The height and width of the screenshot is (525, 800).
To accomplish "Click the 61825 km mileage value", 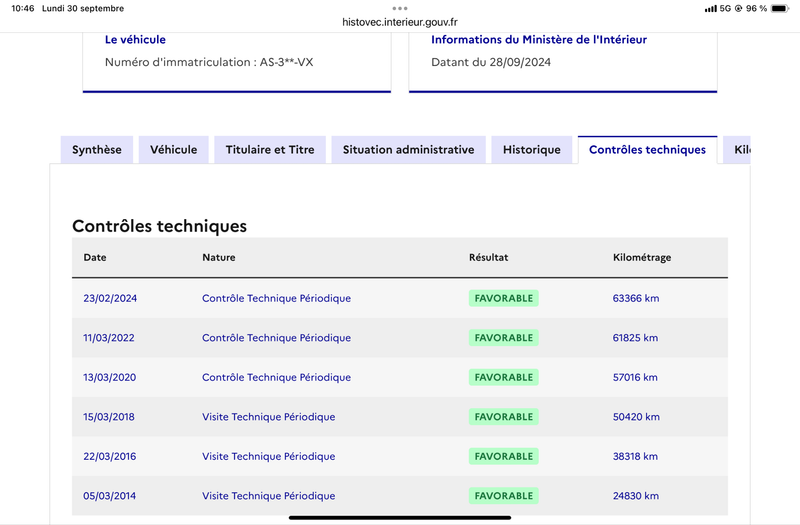I will (x=635, y=338).
